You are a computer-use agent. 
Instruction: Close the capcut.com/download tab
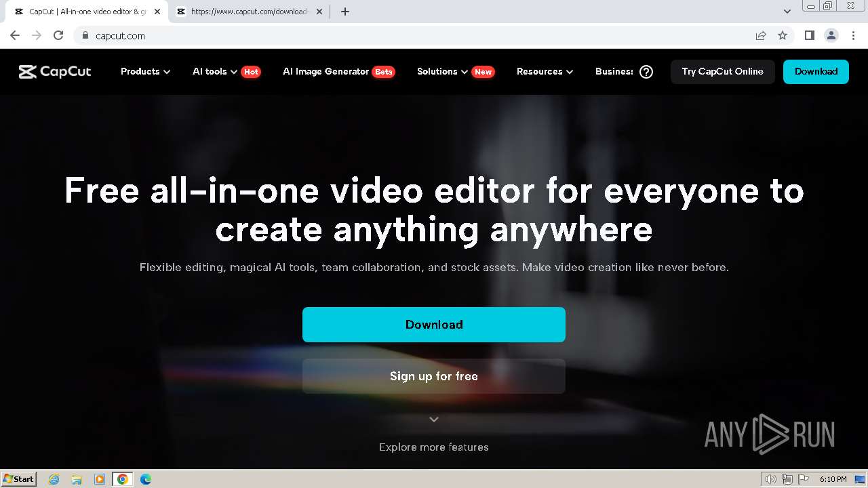pos(320,12)
